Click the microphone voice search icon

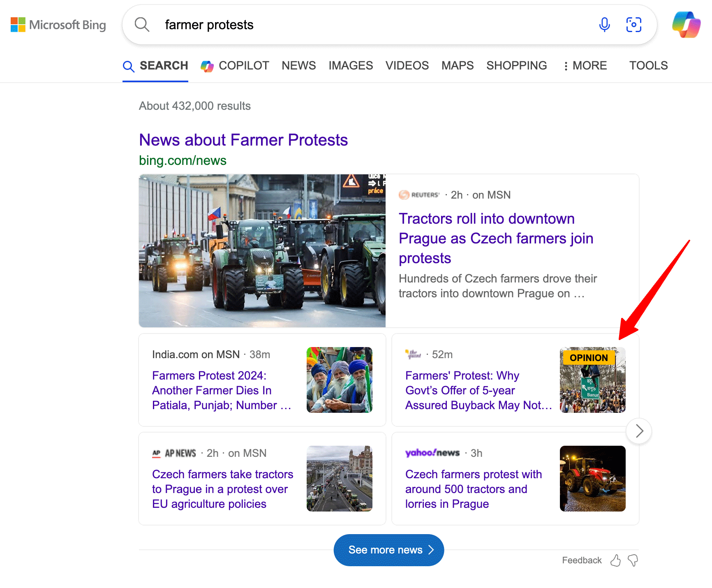604,25
